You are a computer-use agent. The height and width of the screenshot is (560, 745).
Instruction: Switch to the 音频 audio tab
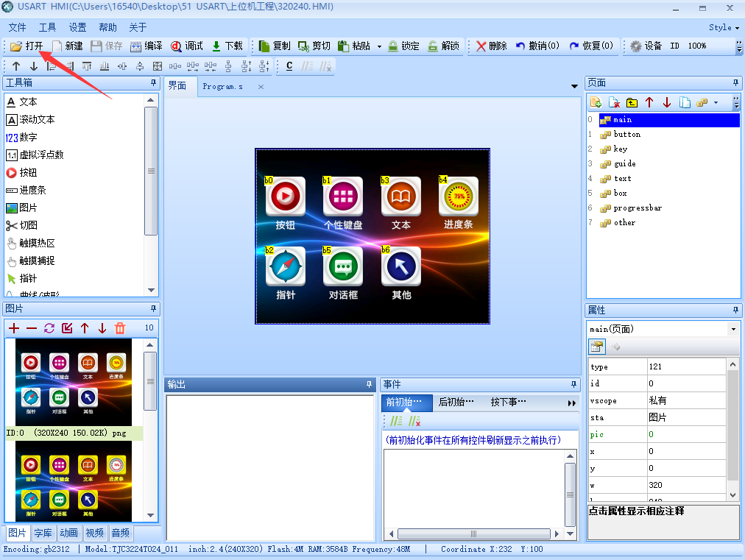coord(121,533)
